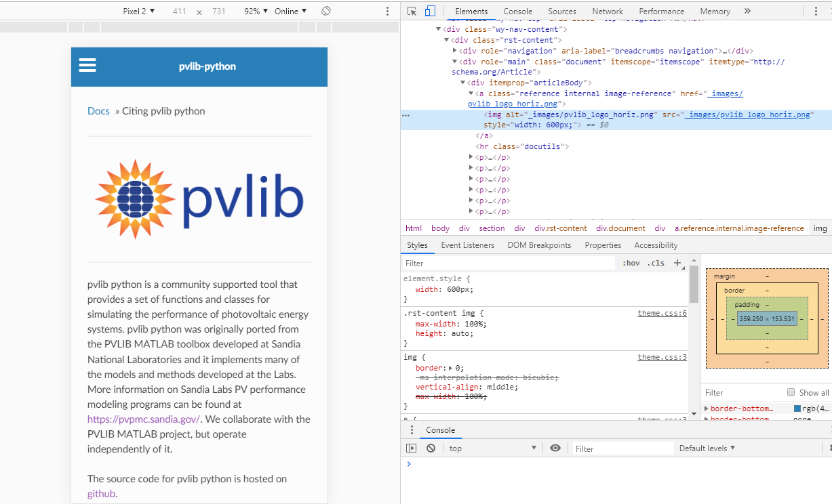Select the Console drawer tab

440,430
